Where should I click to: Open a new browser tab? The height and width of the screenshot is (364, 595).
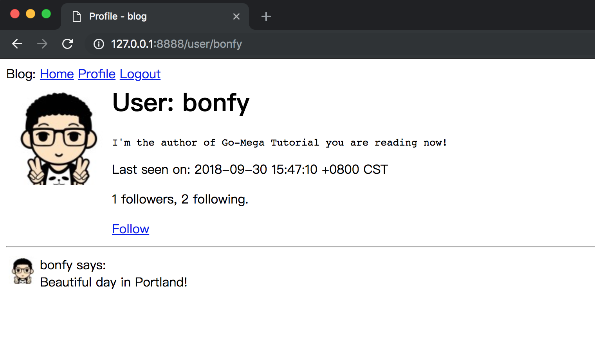coord(266,16)
